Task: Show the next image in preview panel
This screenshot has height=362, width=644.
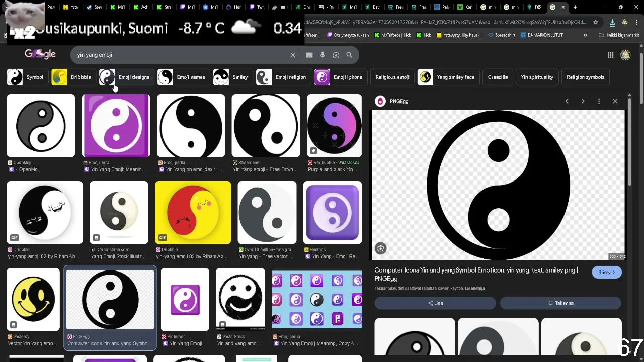Action: point(583,101)
